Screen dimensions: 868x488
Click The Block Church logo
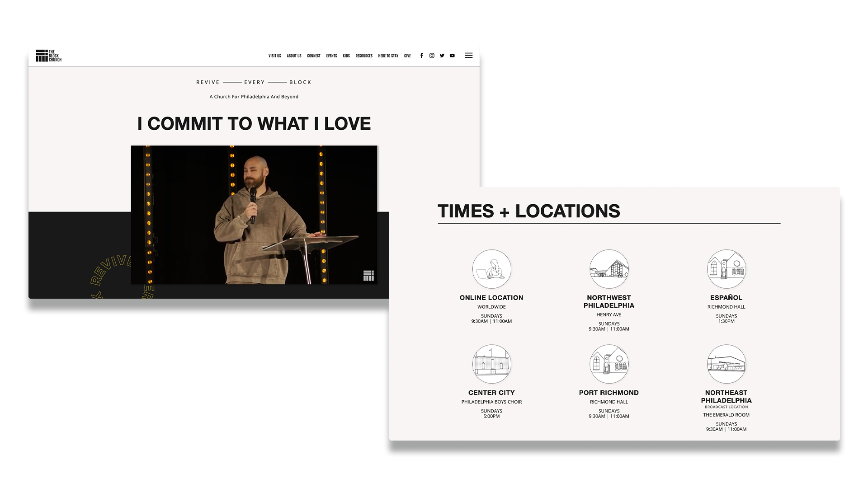point(48,56)
